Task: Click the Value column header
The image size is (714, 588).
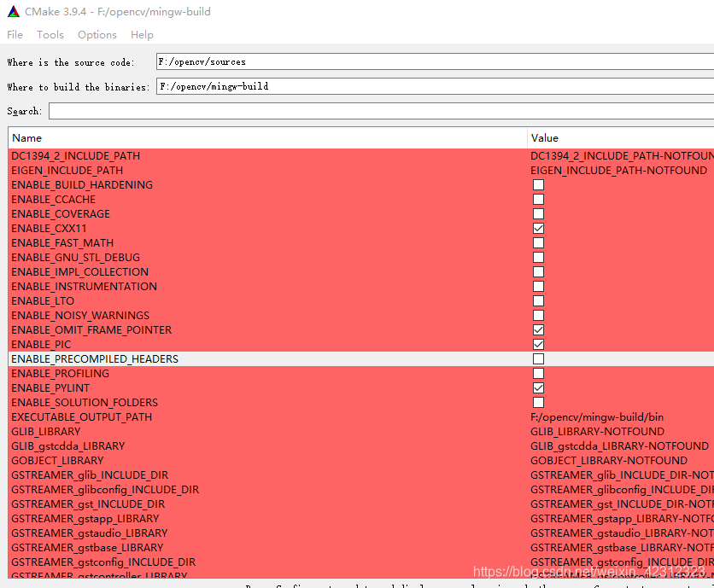Action: (x=621, y=138)
